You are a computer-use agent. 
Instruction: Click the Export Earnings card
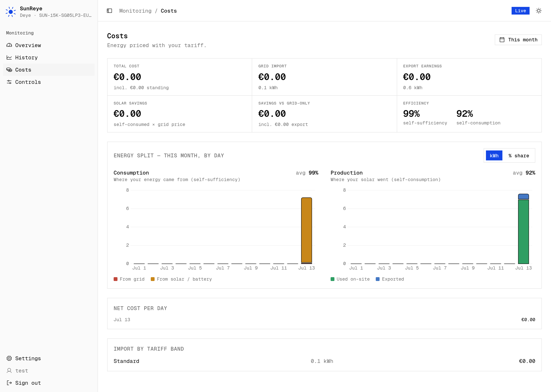point(469,77)
